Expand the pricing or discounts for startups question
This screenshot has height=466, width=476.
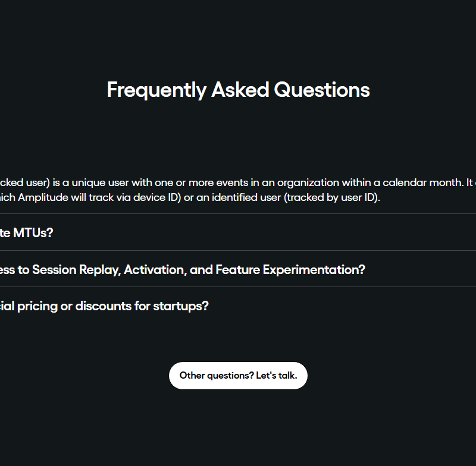pos(104,307)
